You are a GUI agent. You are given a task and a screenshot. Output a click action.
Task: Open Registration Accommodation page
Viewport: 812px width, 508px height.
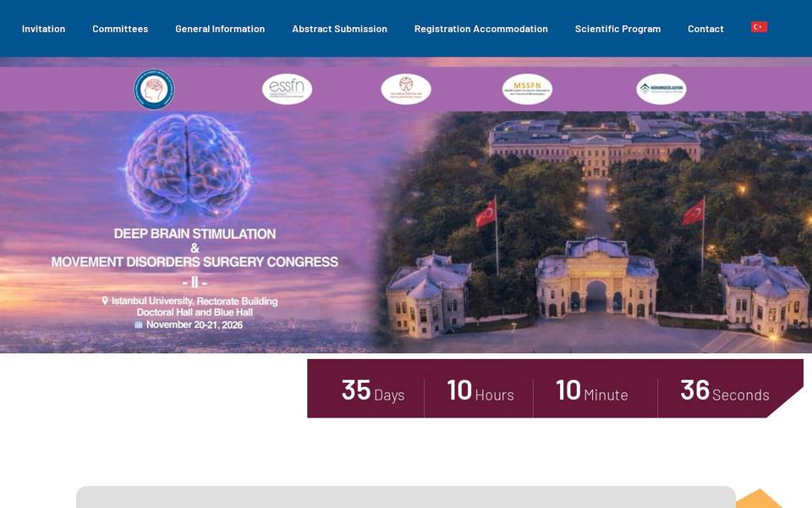click(x=481, y=29)
